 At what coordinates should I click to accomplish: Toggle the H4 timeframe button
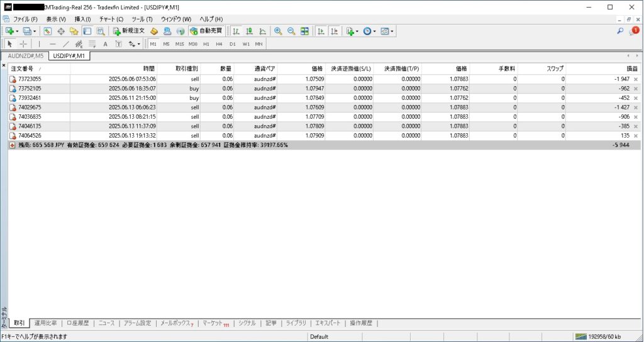tap(219, 44)
